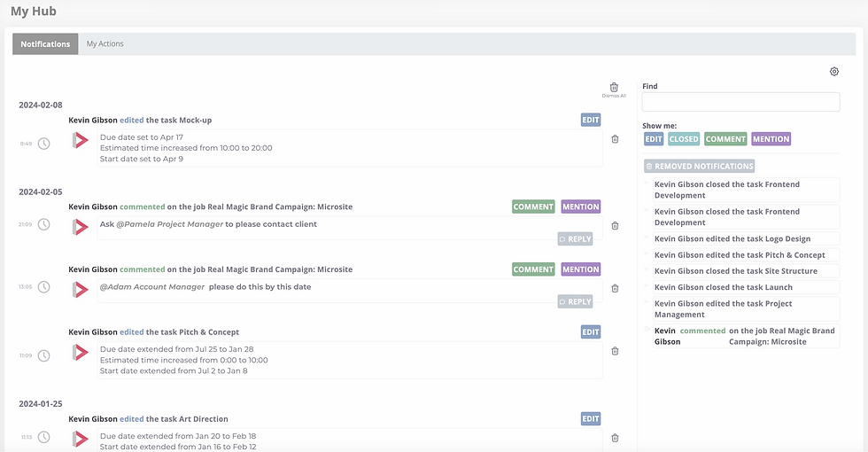Switch to the My Actions tab
The height and width of the screenshot is (452, 868).
(x=105, y=44)
